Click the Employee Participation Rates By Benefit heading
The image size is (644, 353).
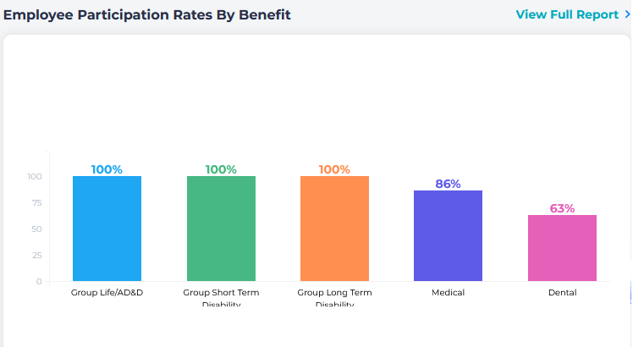(x=147, y=14)
